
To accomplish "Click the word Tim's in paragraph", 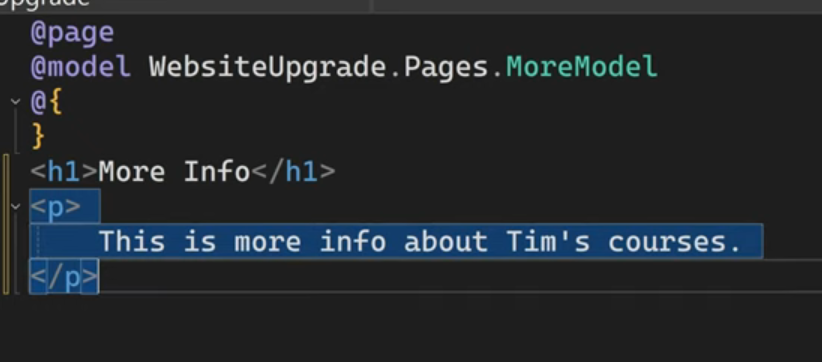I will coord(548,241).
